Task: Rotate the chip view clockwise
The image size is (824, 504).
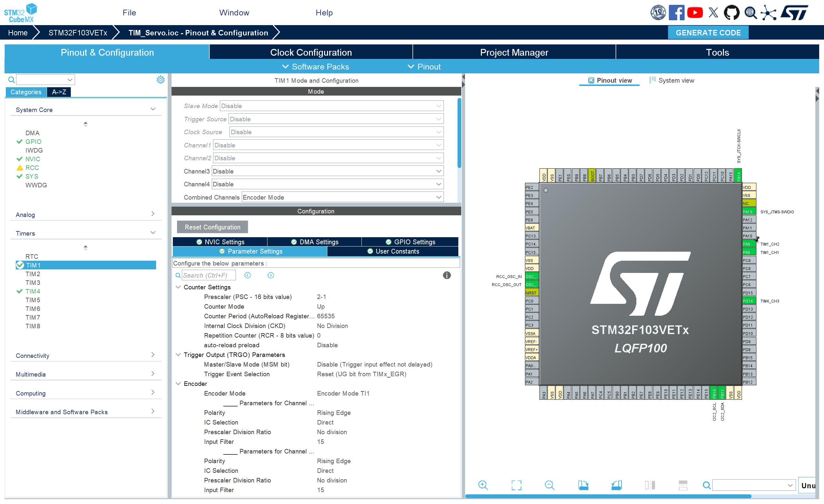Action: tap(583, 485)
